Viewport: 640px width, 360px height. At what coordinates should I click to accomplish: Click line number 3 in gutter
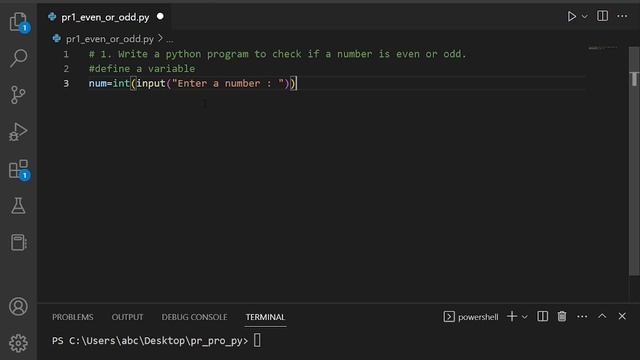(66, 83)
